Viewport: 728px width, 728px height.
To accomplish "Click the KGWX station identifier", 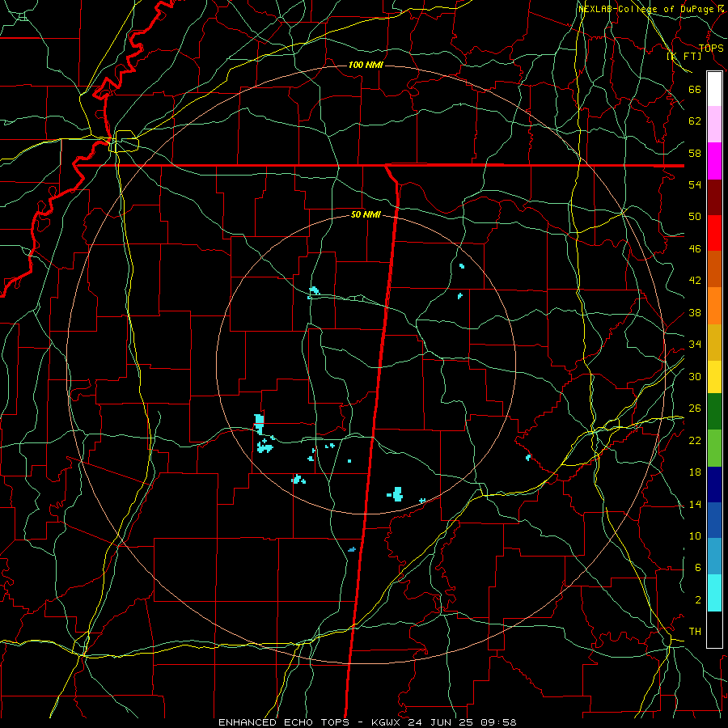I will 387,722.
